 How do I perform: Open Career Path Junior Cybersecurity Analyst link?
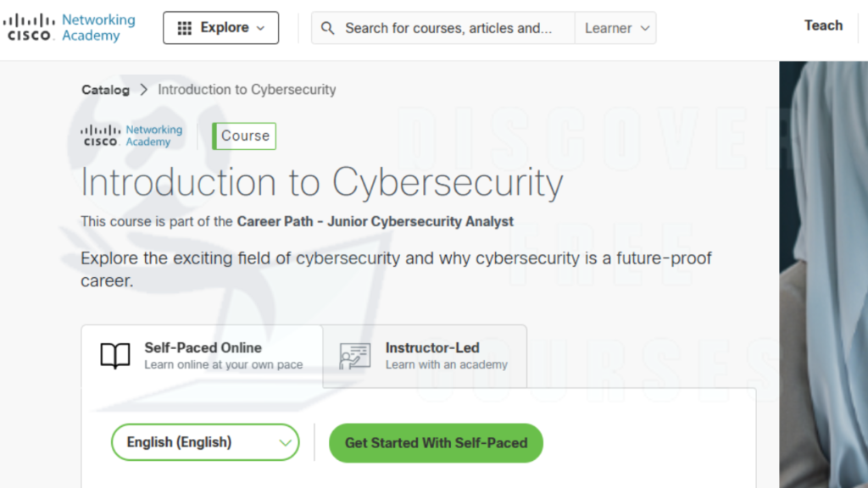(376, 221)
